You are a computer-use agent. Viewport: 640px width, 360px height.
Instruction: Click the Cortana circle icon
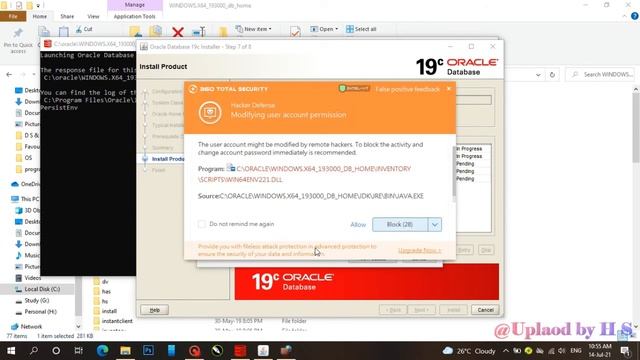[56, 351]
